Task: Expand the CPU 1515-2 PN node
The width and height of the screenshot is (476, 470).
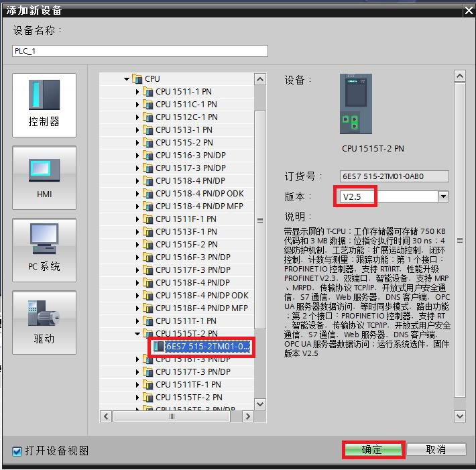Action: (137, 143)
